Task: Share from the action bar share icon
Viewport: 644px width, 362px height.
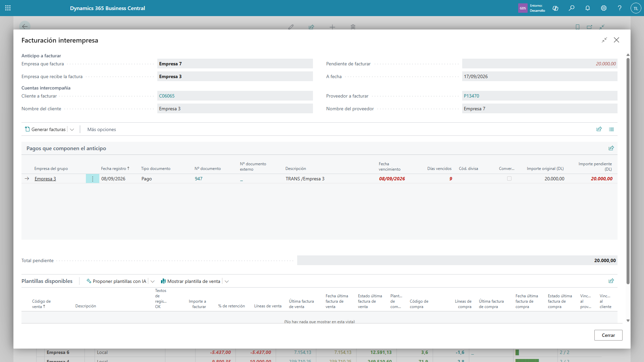Action: 599,129
